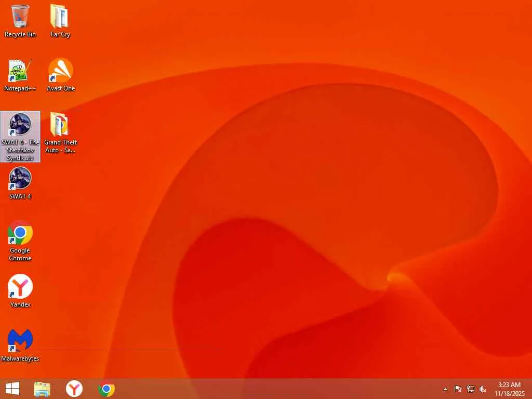Launch Google Chrome from the taskbar
The width and height of the screenshot is (532, 399).
(x=107, y=389)
